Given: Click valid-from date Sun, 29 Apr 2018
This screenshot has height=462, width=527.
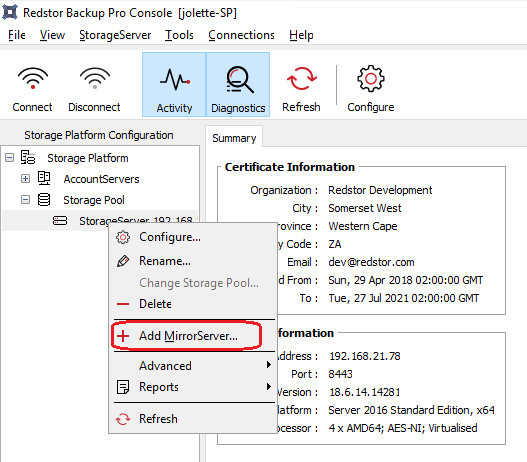Looking at the screenshot, I should point(405,280).
